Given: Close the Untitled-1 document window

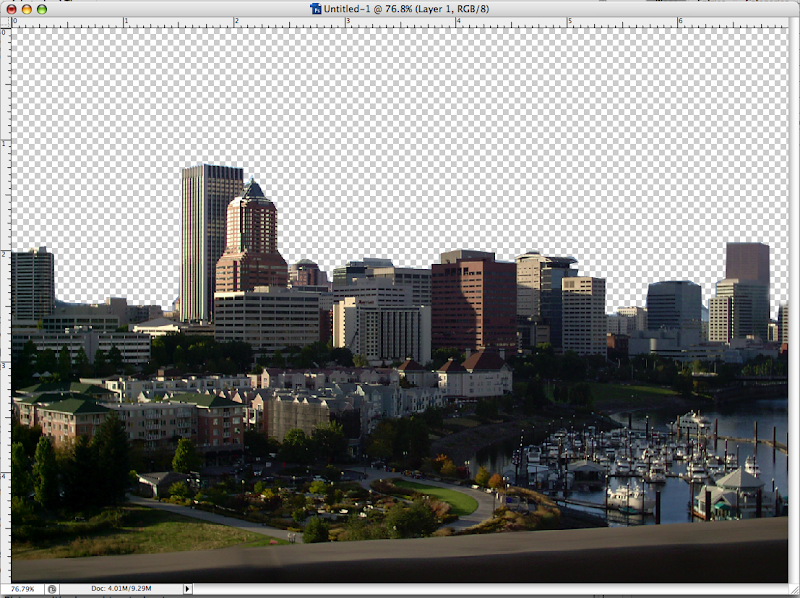Looking at the screenshot, I should coord(11,8).
